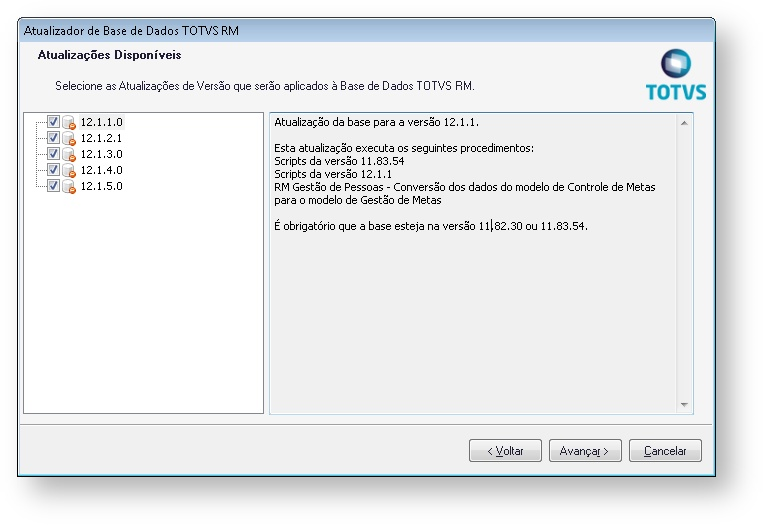The width and height of the screenshot is (764, 525).
Task: Go back with the Voltar button
Action: click(x=505, y=450)
